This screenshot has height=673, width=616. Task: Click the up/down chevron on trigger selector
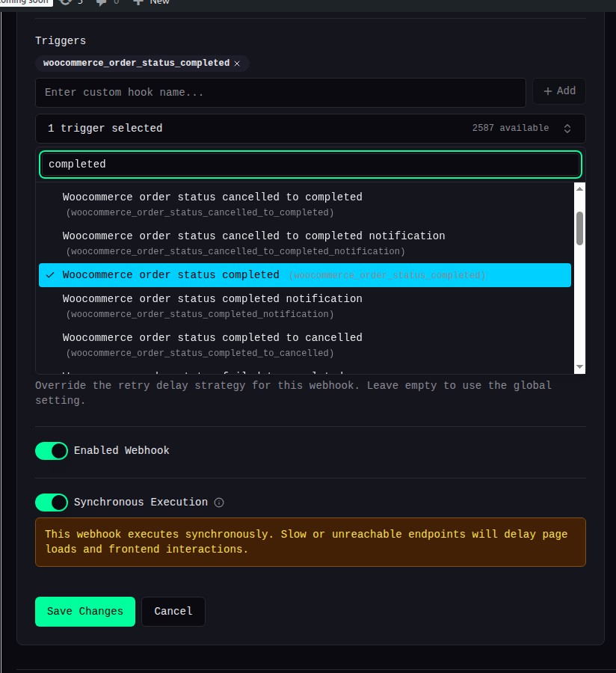tap(567, 129)
